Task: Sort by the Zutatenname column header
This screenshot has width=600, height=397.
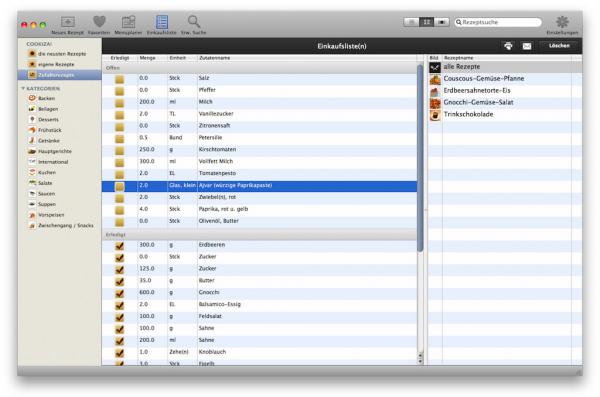Action: point(306,58)
